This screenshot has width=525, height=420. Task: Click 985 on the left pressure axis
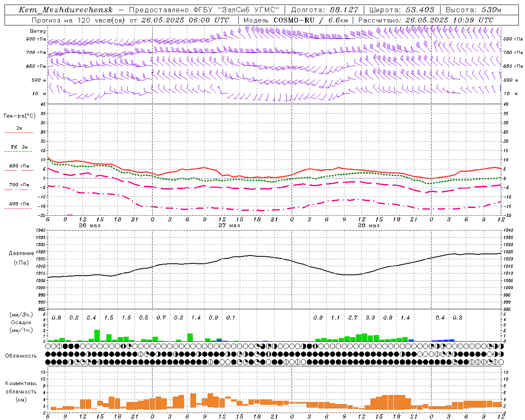(x=41, y=309)
